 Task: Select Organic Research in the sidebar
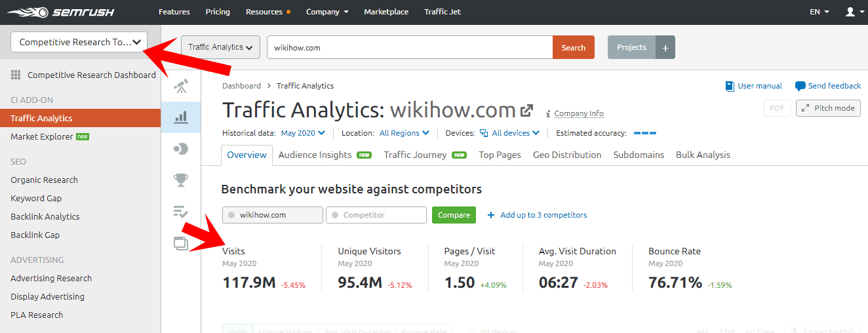tap(44, 180)
